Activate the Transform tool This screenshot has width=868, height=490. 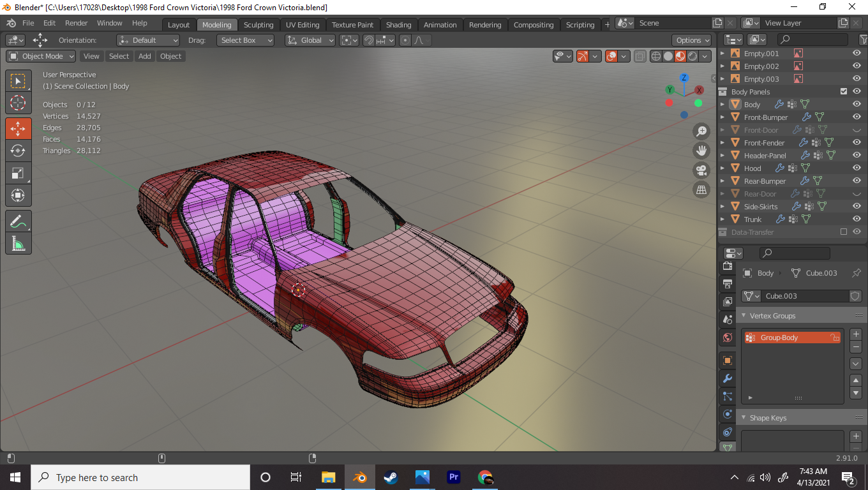click(x=18, y=195)
